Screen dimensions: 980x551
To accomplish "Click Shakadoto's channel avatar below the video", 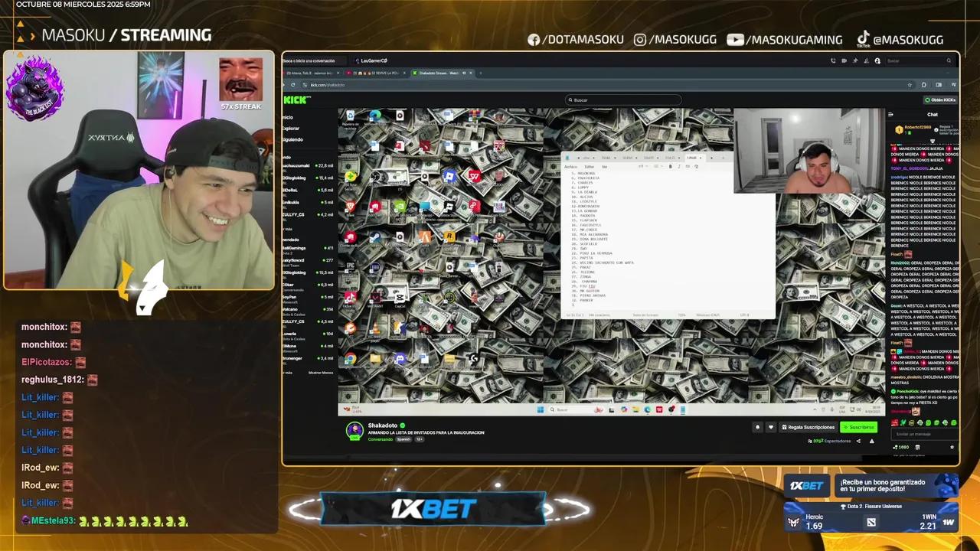I will point(354,431).
